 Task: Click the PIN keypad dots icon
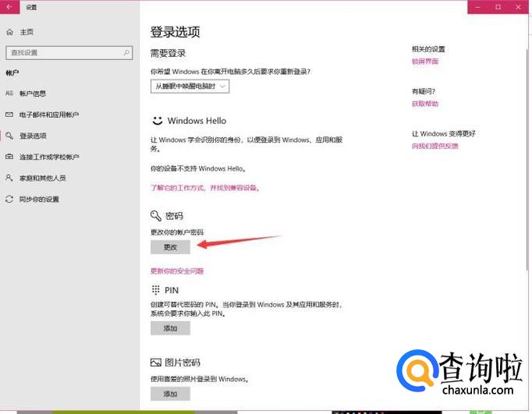tap(156, 290)
